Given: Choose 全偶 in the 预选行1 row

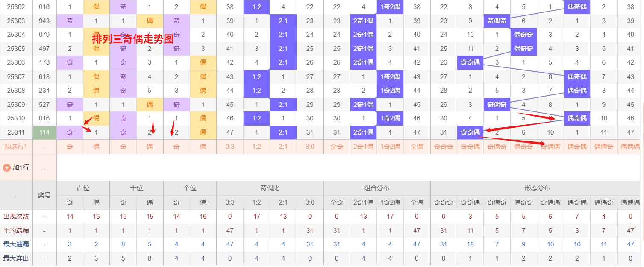Looking at the screenshot, I should (417, 147).
